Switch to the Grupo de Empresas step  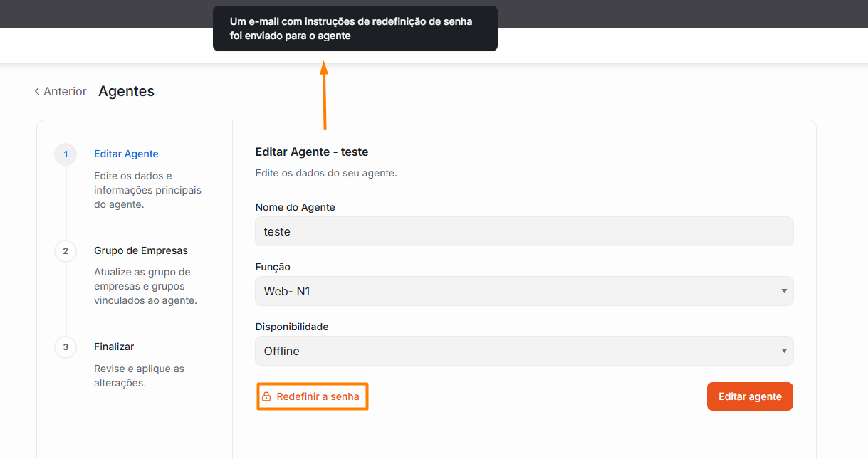[140, 250]
